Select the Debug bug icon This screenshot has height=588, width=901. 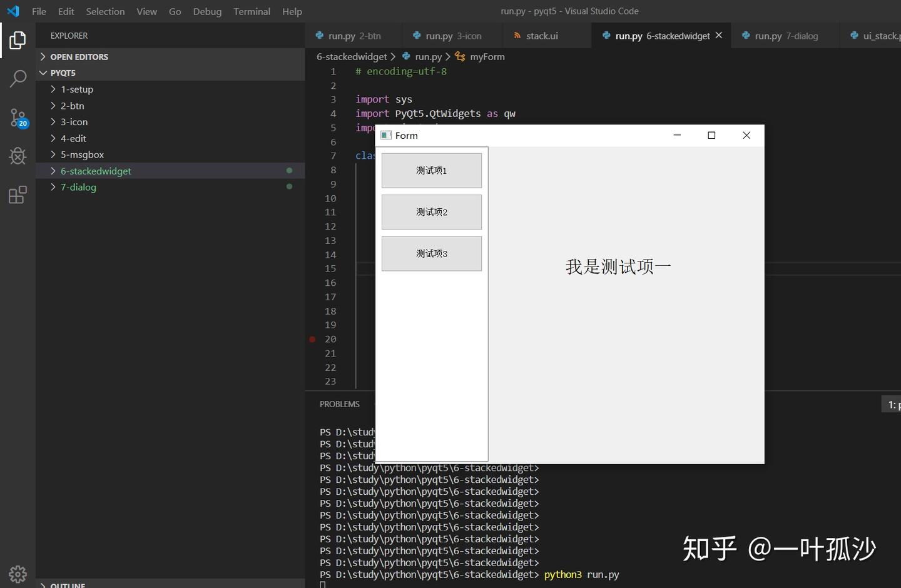click(17, 156)
